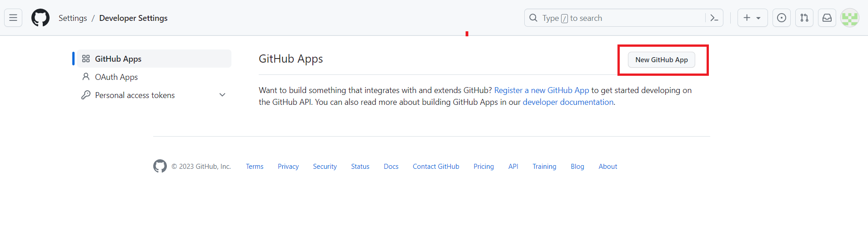This screenshot has height=226, width=868.
Task: Open the developer documentation link
Action: pos(568,102)
